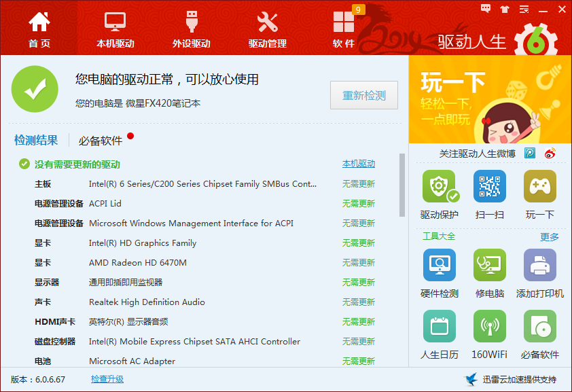The width and height of the screenshot is (572, 392).
Task: Select the ACPI Lid device row
Action: (x=204, y=204)
